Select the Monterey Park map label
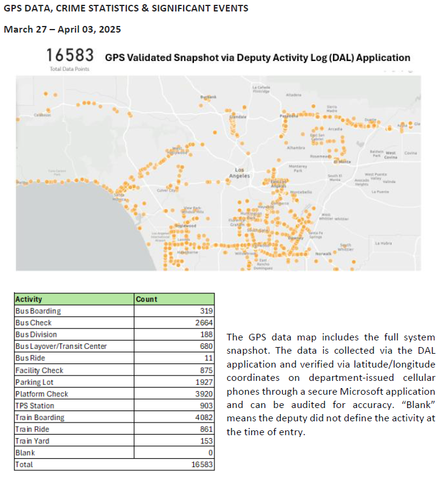This screenshot has width=441, height=504. coord(298,168)
